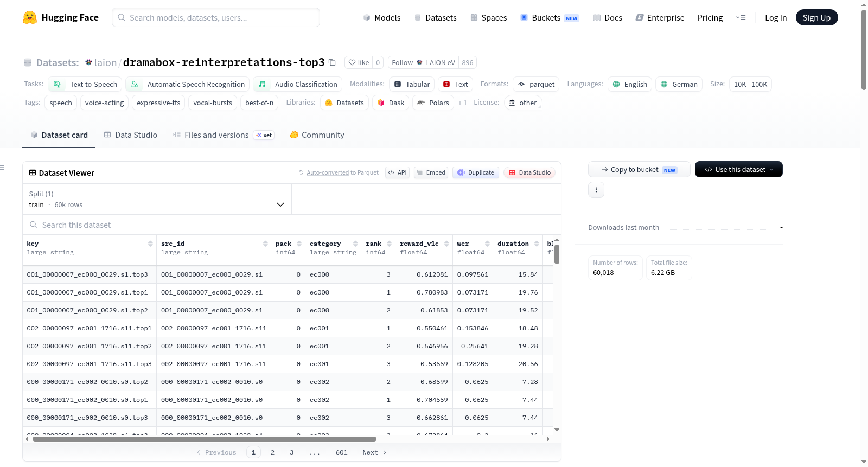Screen dimensions: 868x467
Task: Click the Log In link
Action: 776,17
